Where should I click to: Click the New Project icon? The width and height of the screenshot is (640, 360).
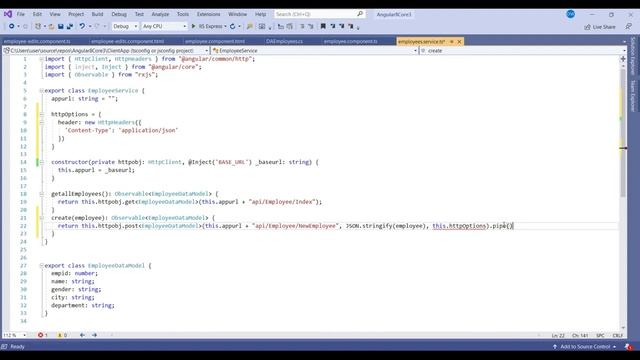38,27
